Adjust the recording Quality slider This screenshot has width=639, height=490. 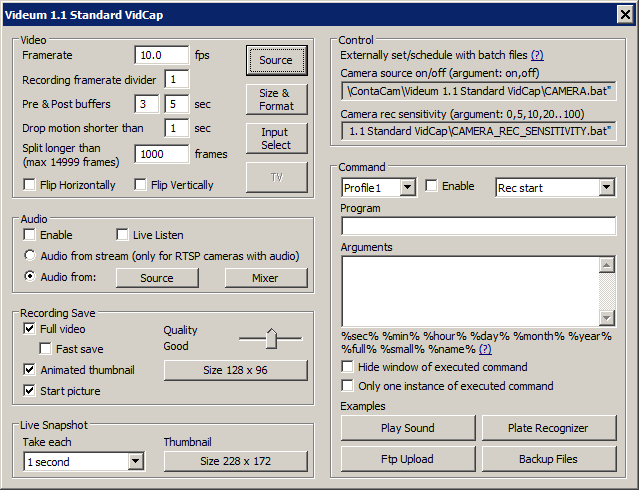(270, 340)
